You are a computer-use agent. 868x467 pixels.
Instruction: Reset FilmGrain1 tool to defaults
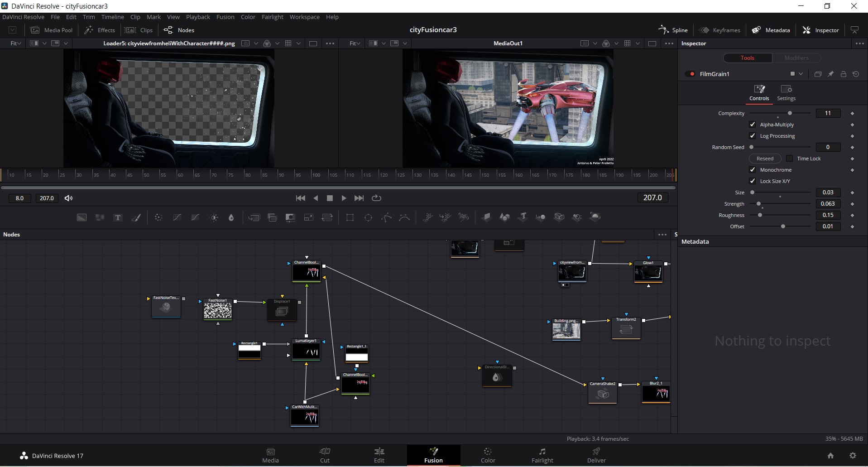point(856,74)
